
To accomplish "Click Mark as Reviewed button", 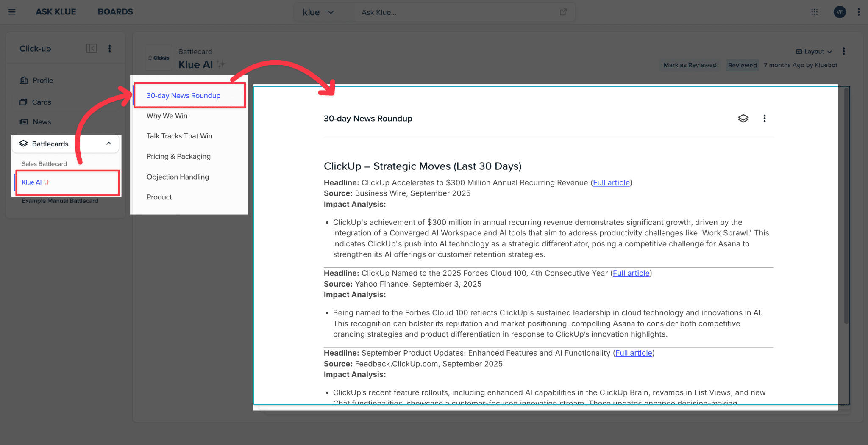I will [690, 65].
